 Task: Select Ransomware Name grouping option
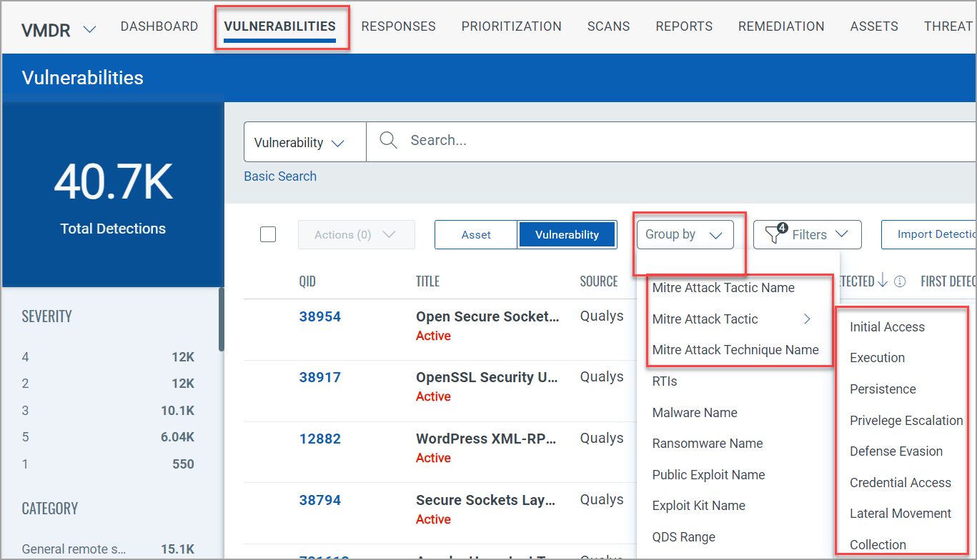707,444
